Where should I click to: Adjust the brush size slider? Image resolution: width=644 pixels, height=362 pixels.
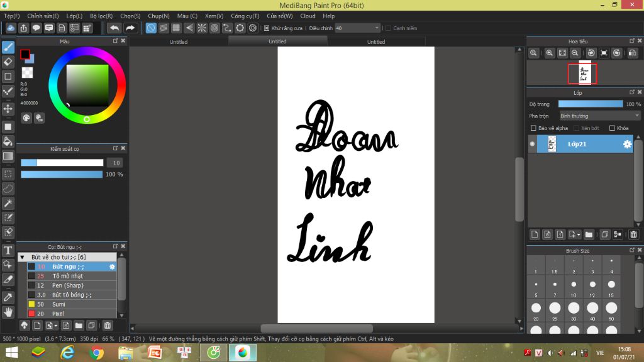pyautogui.click(x=62, y=163)
